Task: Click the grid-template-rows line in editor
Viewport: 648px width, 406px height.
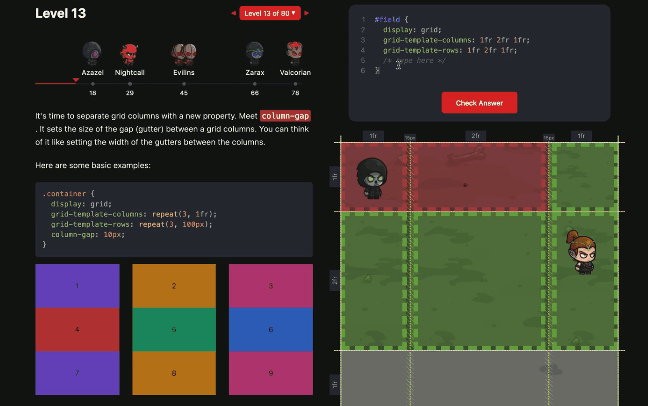Action: [x=450, y=50]
